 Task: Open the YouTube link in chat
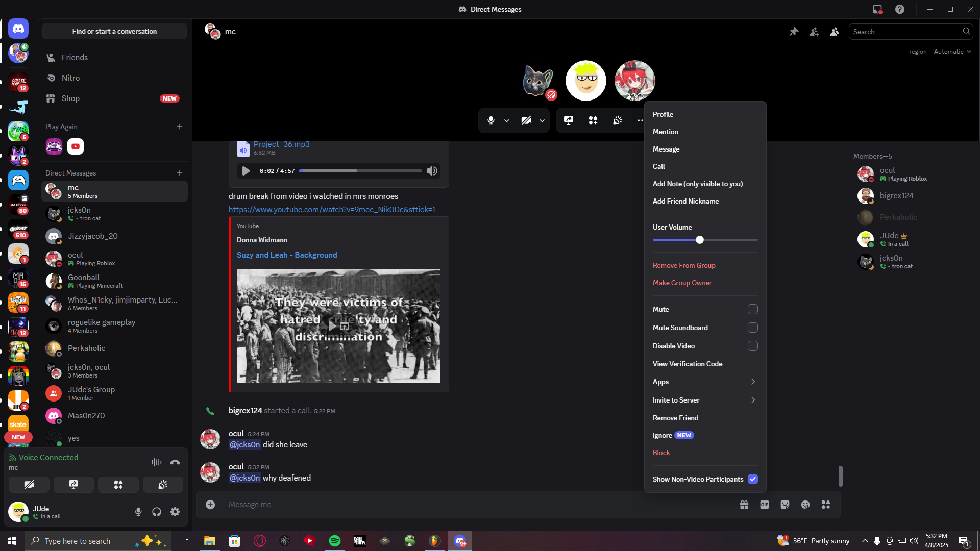pos(332,210)
